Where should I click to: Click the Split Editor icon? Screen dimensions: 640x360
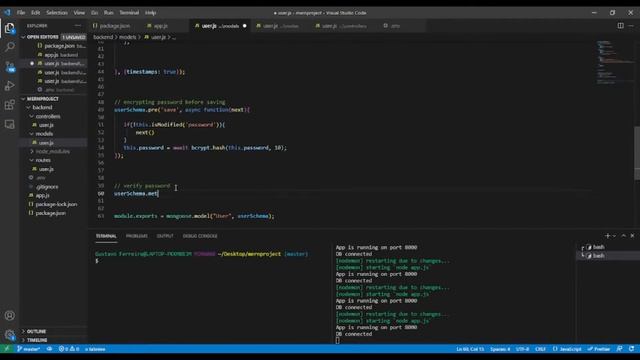tap(620, 25)
